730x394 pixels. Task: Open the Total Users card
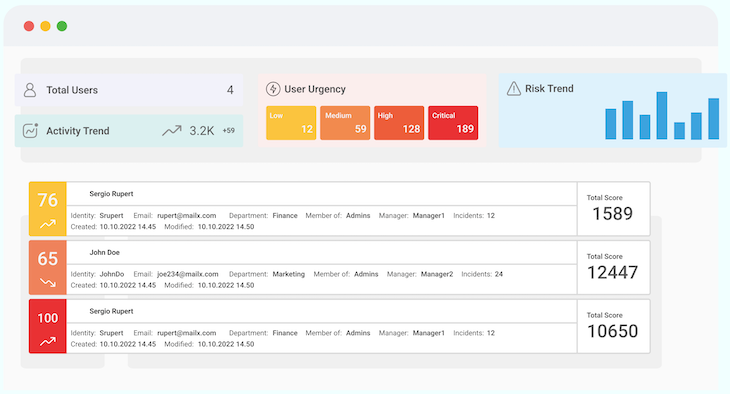point(129,90)
